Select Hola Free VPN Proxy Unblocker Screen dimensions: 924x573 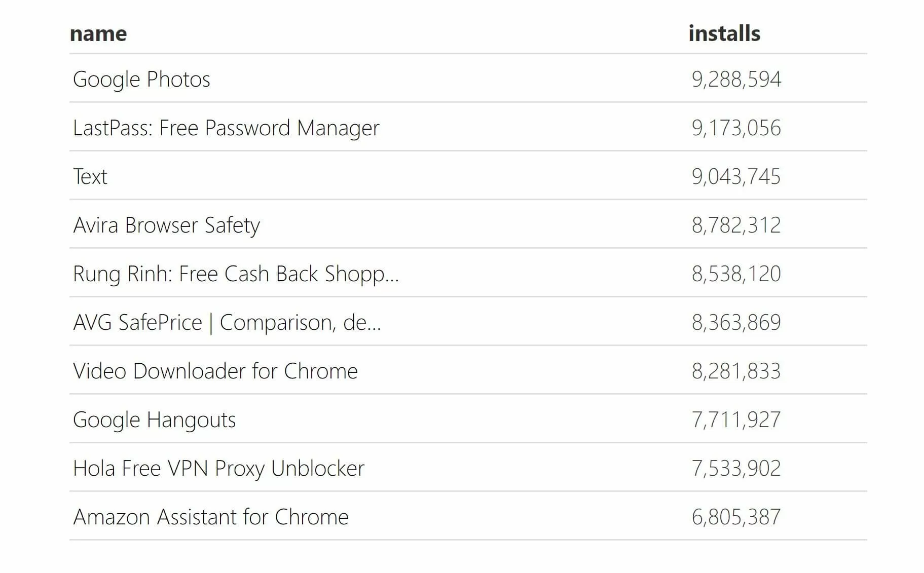tap(218, 469)
